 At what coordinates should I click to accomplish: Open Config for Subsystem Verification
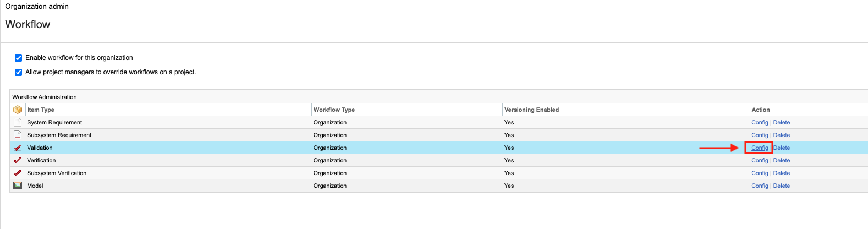(x=760, y=173)
